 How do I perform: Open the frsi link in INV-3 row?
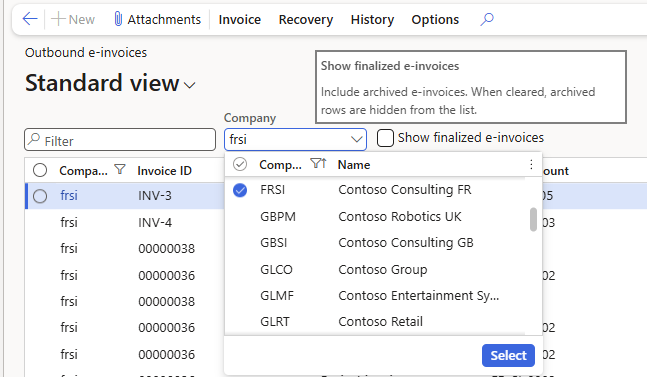pyautogui.click(x=69, y=196)
